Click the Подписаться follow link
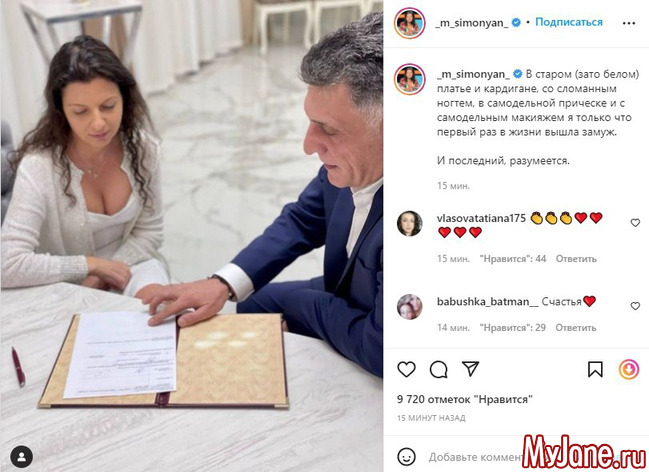This screenshot has width=649, height=472. pyautogui.click(x=569, y=22)
